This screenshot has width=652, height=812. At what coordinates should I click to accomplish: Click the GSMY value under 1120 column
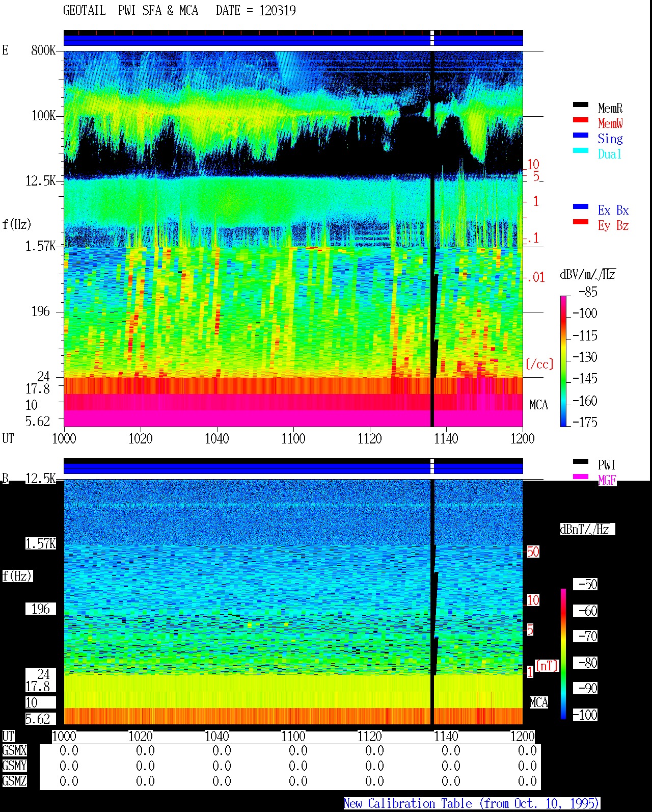coord(374,766)
